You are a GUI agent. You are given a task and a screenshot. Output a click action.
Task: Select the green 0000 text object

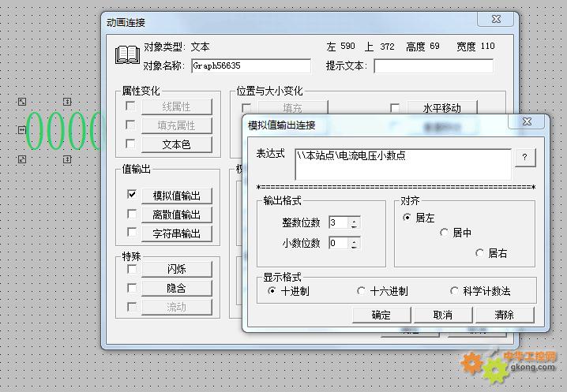click(x=63, y=131)
